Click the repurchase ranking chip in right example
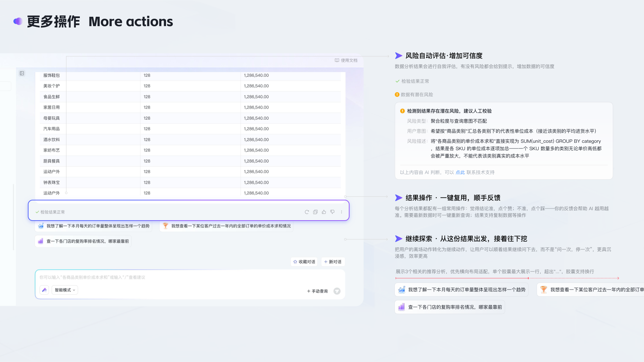 (x=450, y=307)
